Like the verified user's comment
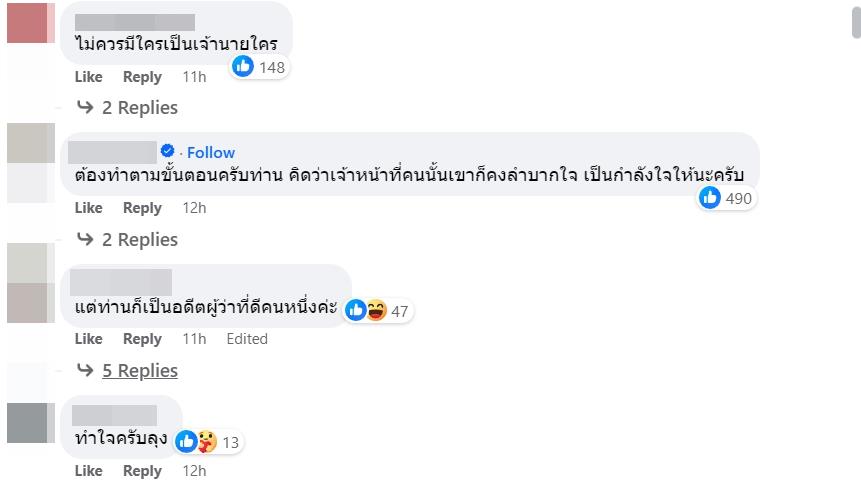The image size is (861, 486). (88, 208)
